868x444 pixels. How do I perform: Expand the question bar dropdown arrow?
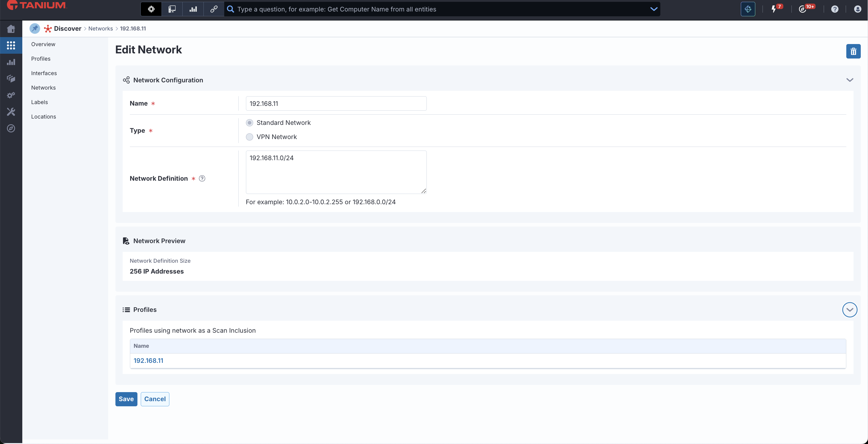654,9
